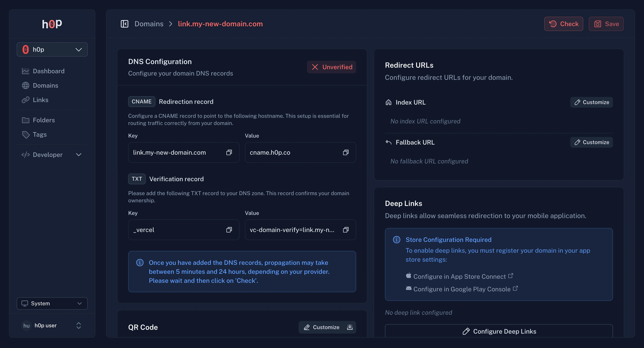Screen dimensions: 644x348
Task: Collapse the sidebar panel icon
Action: (x=125, y=24)
